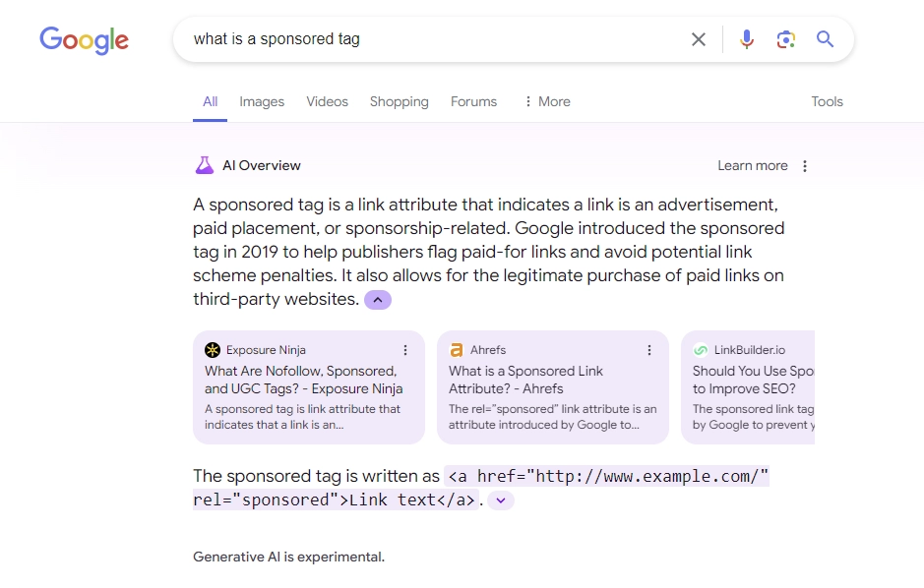This screenshot has height=588, width=924.
Task: Switch to the Images tab
Action: point(262,102)
